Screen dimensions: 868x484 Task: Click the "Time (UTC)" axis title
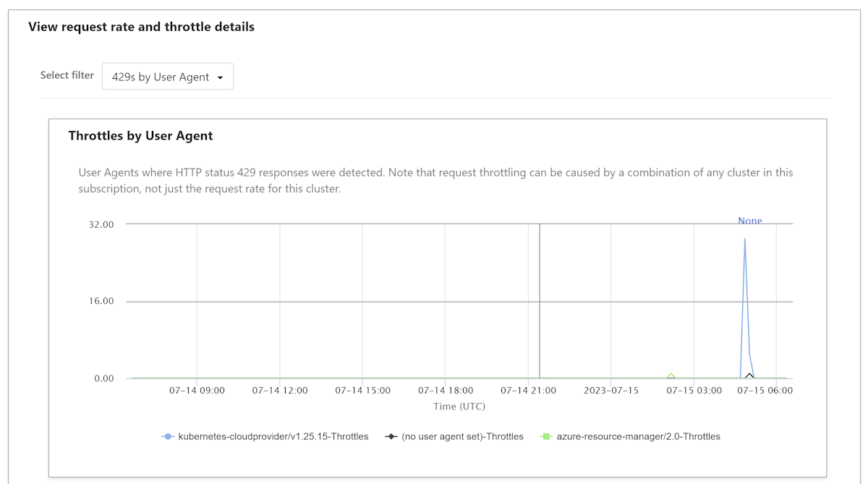point(459,407)
